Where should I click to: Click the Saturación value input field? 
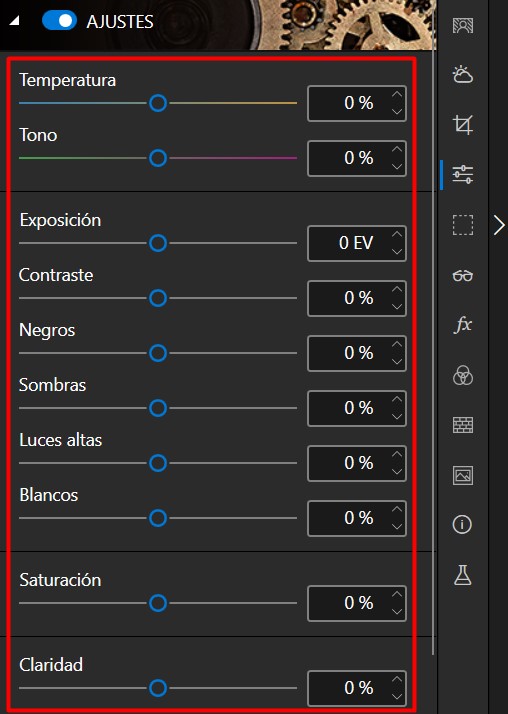coord(357,603)
